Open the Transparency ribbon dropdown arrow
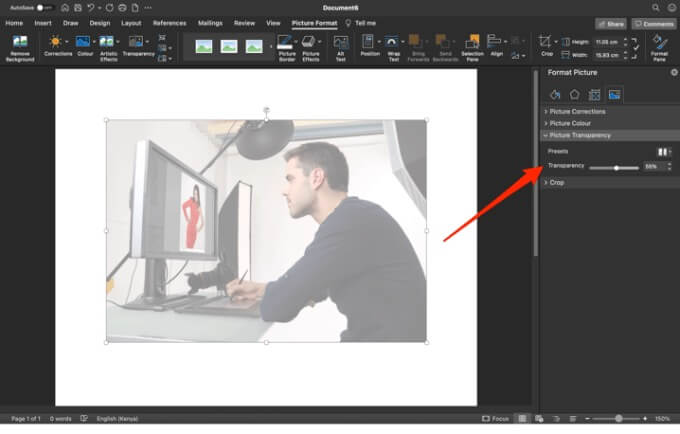680x434 pixels. coord(147,42)
